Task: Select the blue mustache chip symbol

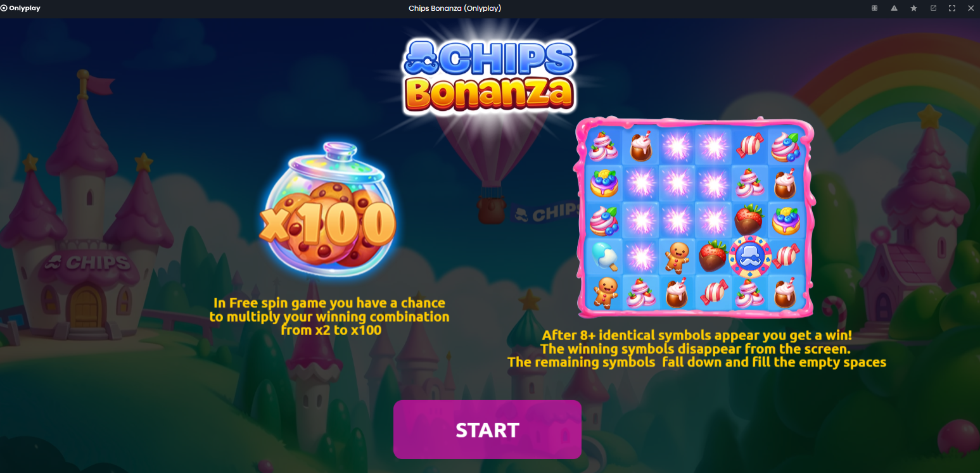Action: pos(751,256)
